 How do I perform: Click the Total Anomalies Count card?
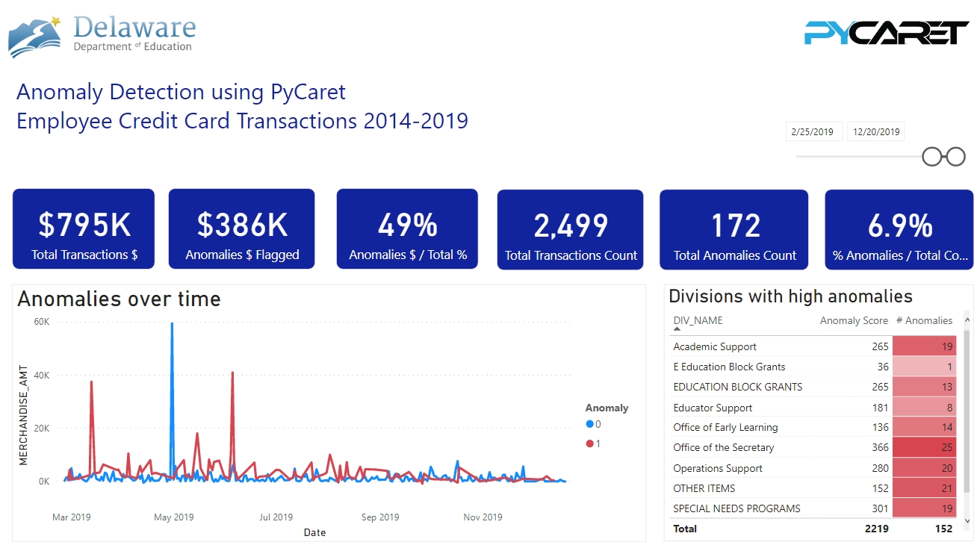[734, 229]
